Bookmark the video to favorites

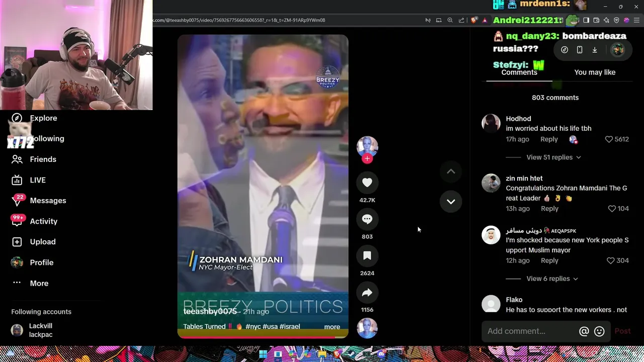pyautogui.click(x=367, y=255)
